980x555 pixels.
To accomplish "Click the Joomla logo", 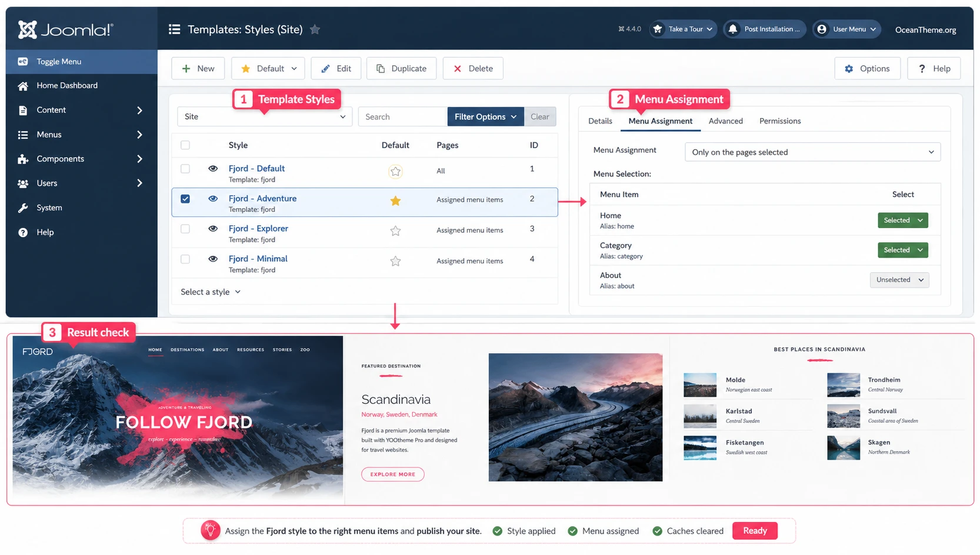I will pos(65,29).
